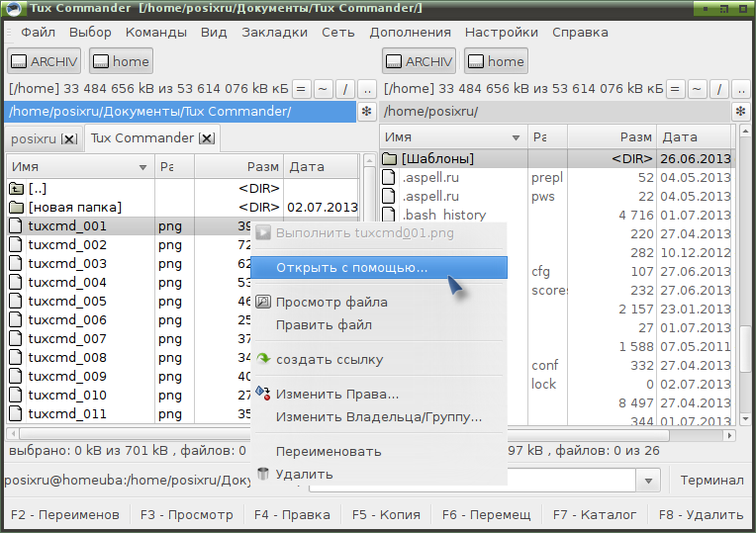Sort right panel by Имя column

click(453, 137)
